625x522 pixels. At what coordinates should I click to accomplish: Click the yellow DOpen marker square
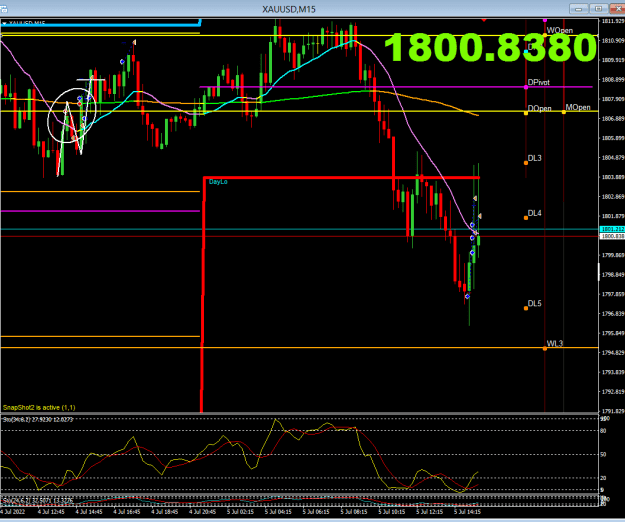click(526, 114)
